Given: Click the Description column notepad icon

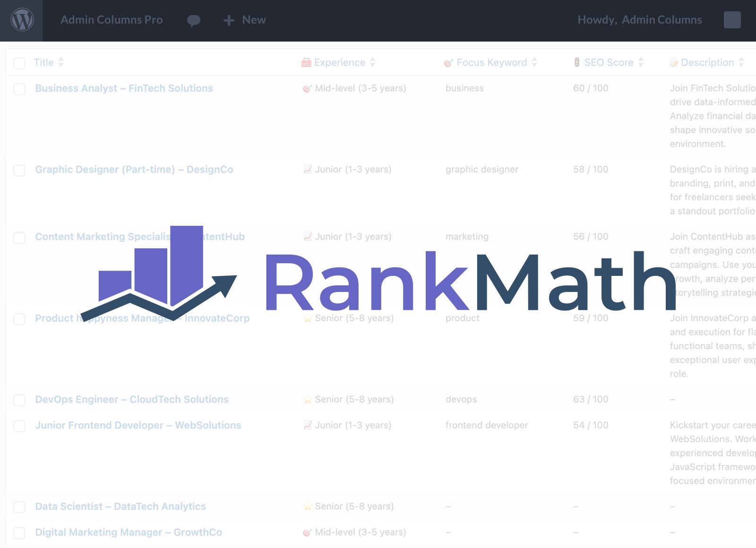Looking at the screenshot, I should point(674,63).
